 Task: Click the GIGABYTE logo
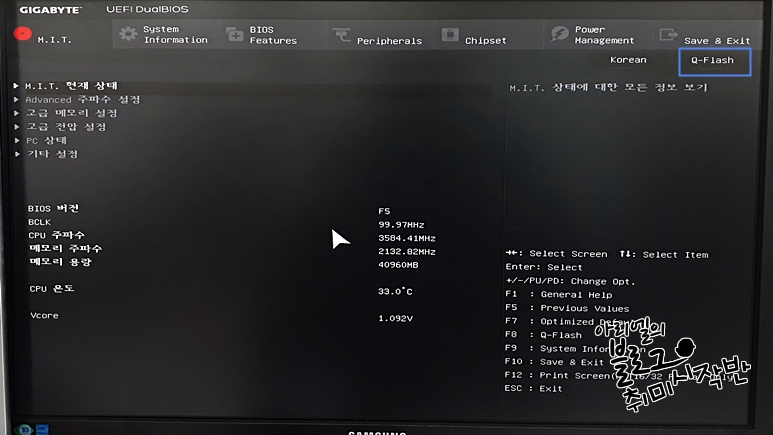coord(50,10)
